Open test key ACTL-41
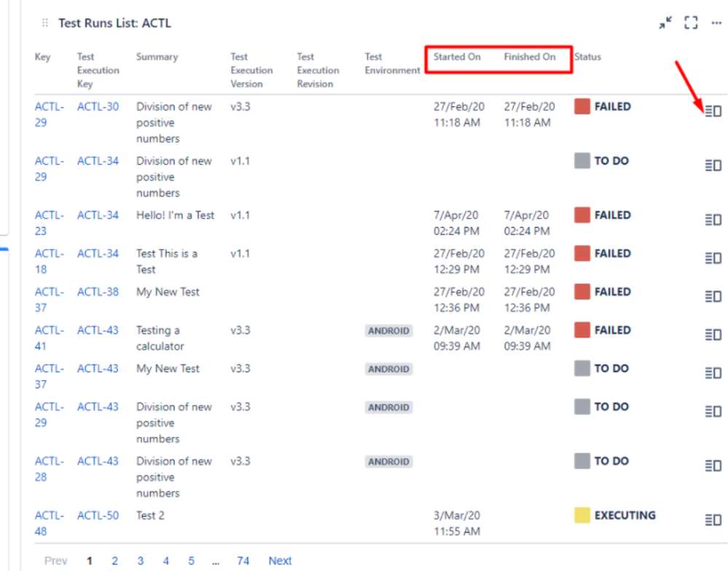Screen dimensions: 728x571 click(50, 338)
